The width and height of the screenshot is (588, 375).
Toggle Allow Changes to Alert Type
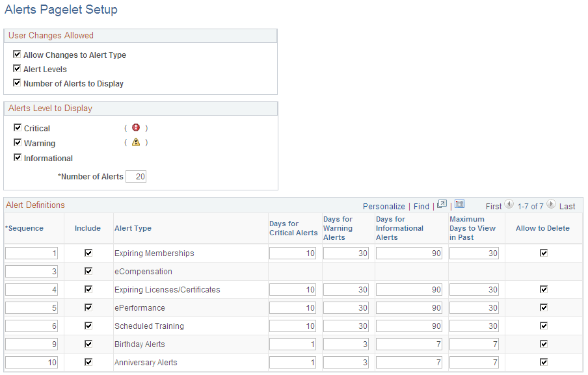coord(17,54)
